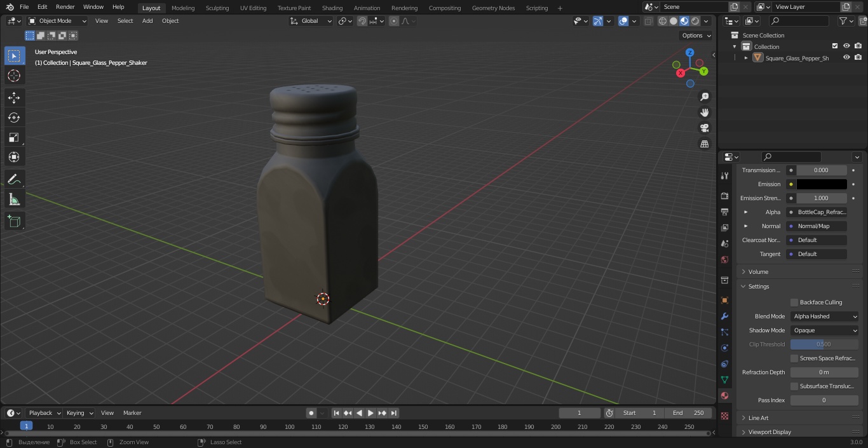Screen dimensions: 868x448
Task: Open the View Layer properties tab
Action: tap(724, 227)
